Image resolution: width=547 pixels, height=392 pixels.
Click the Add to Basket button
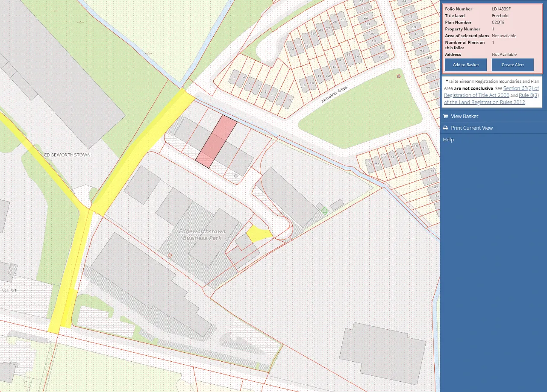point(465,64)
